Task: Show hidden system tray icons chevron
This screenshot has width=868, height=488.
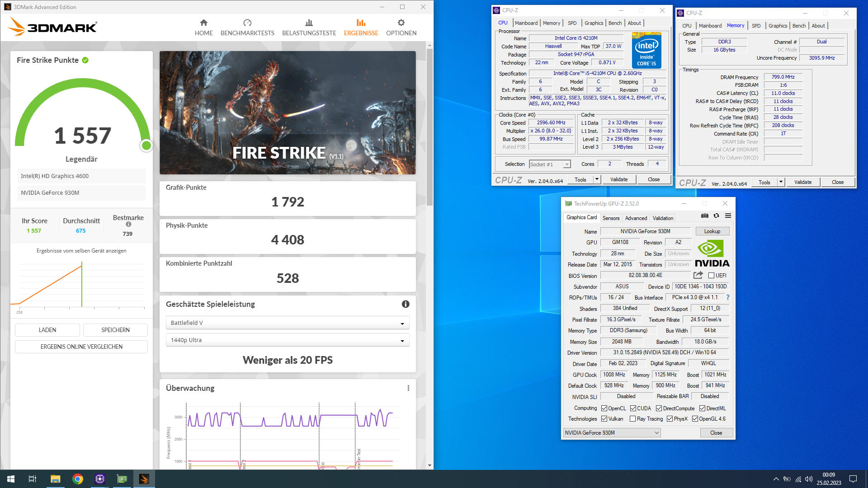Action: click(x=776, y=479)
